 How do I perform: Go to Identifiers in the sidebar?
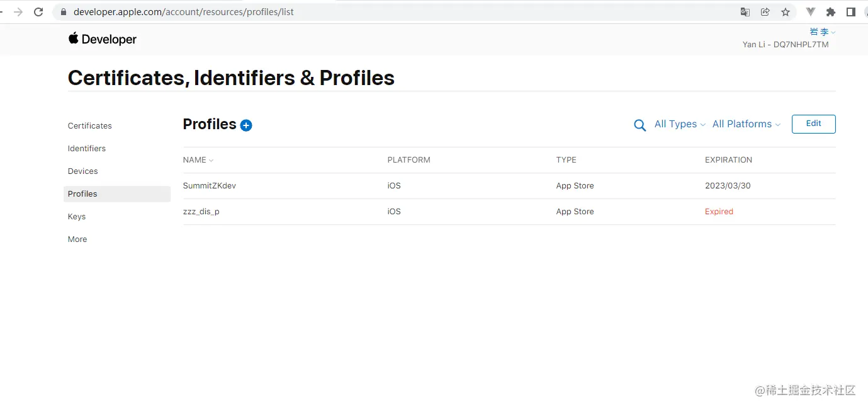pos(87,149)
